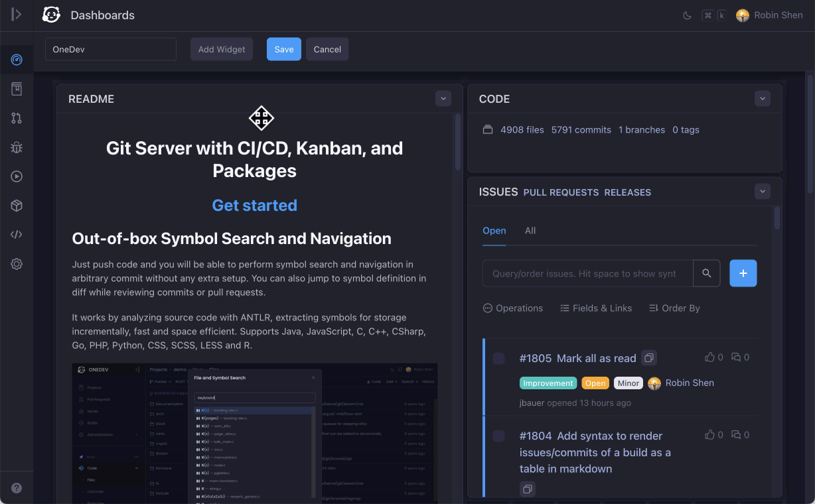The height and width of the screenshot is (504, 815).
Task: Save the dashboard with the Save button
Action: (x=283, y=48)
